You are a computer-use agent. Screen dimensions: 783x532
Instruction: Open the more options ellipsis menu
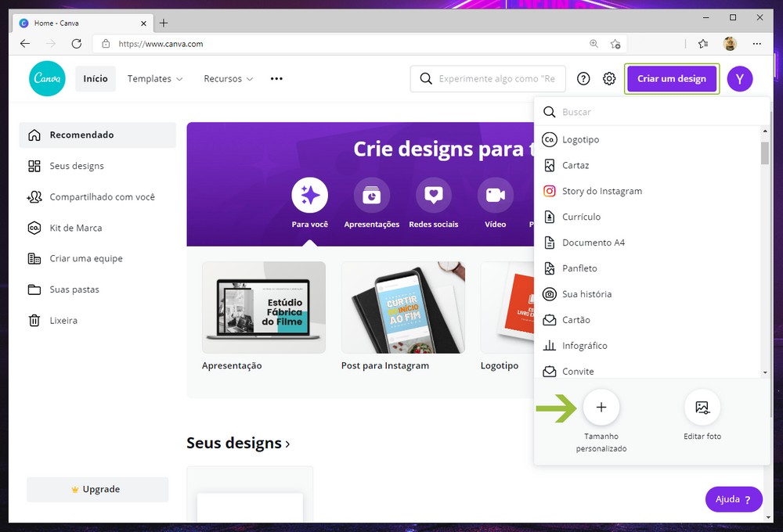[276, 78]
